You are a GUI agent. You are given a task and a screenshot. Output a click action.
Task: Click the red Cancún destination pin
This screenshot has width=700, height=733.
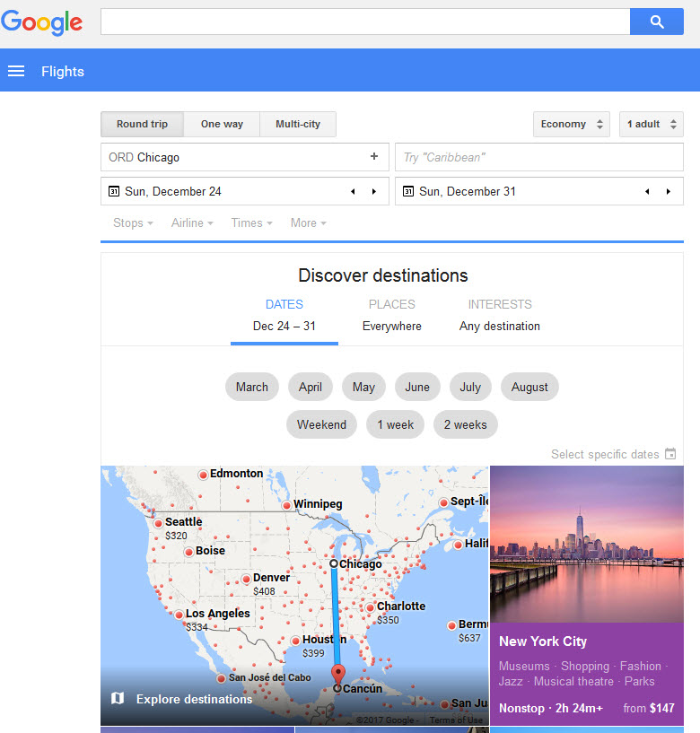tap(338, 675)
